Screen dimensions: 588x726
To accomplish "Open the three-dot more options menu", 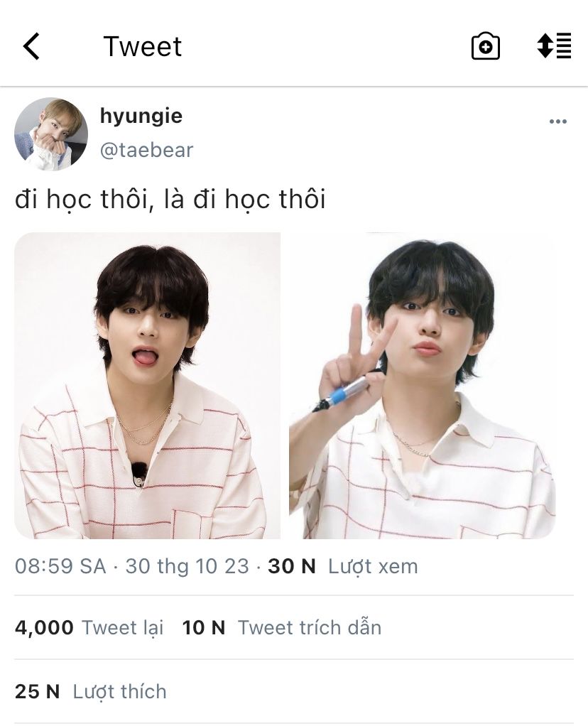I will (558, 121).
